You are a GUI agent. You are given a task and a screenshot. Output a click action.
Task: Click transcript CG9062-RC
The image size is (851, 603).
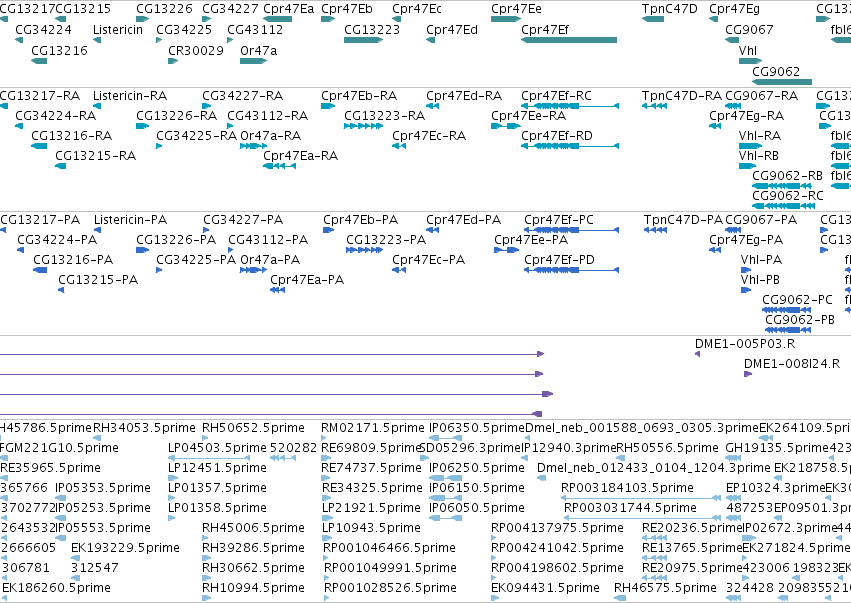click(783, 206)
